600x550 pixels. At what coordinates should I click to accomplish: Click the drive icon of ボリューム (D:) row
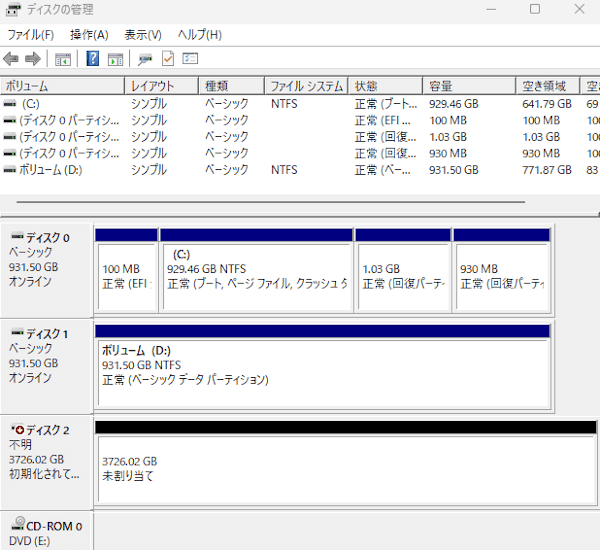10,170
